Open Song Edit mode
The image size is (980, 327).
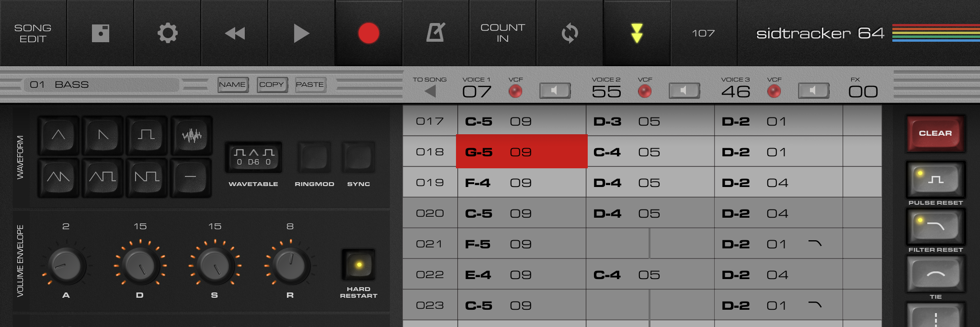[33, 33]
